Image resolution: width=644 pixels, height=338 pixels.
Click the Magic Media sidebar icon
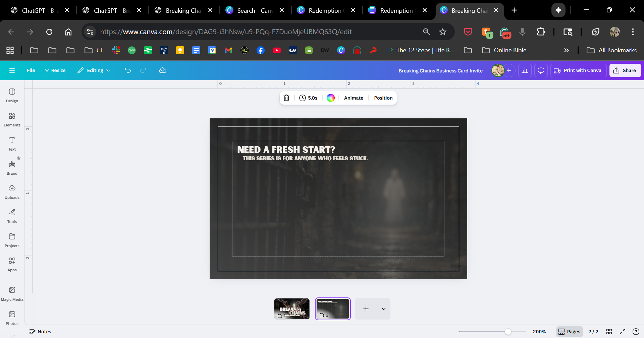click(12, 294)
